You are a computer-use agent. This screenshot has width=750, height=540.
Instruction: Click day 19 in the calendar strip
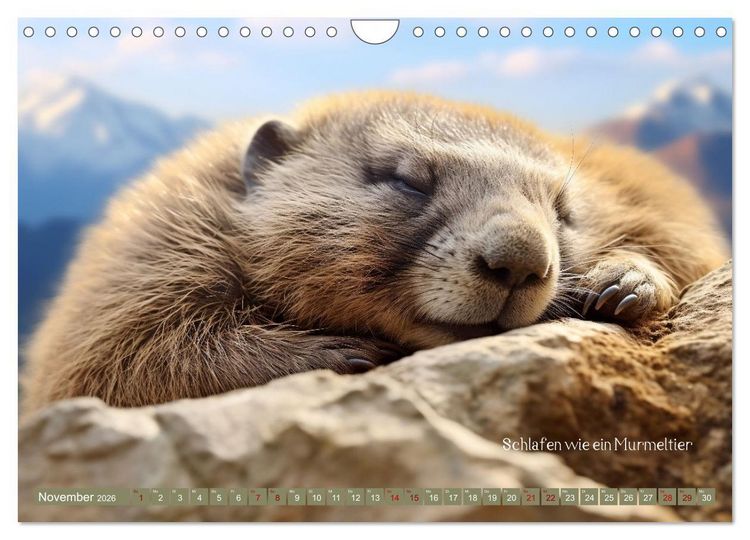(x=492, y=497)
